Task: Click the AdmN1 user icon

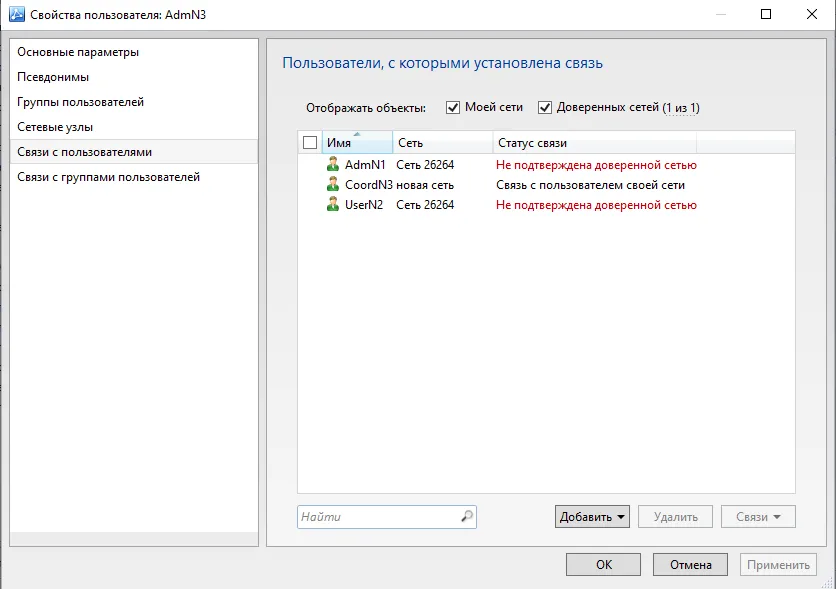Action: [x=333, y=164]
